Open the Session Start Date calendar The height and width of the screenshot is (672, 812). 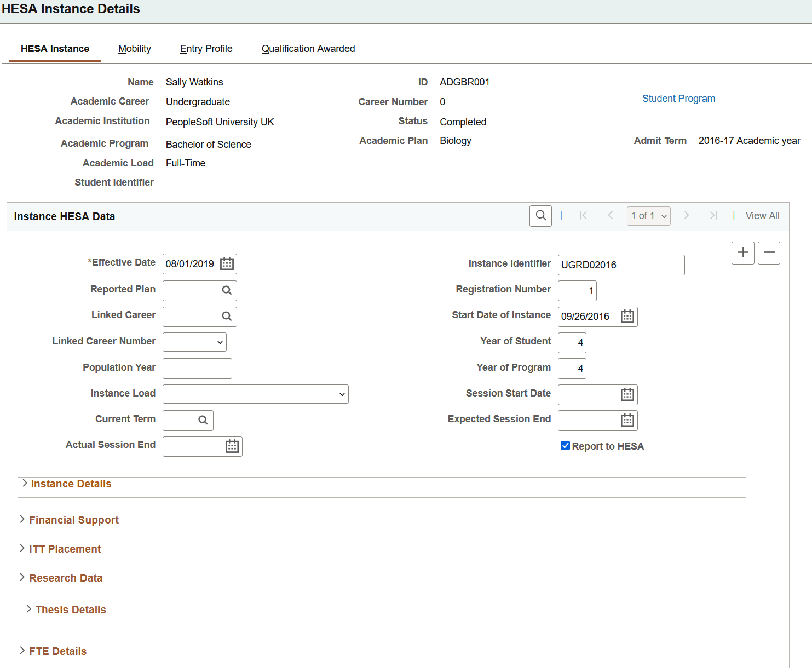click(x=628, y=394)
